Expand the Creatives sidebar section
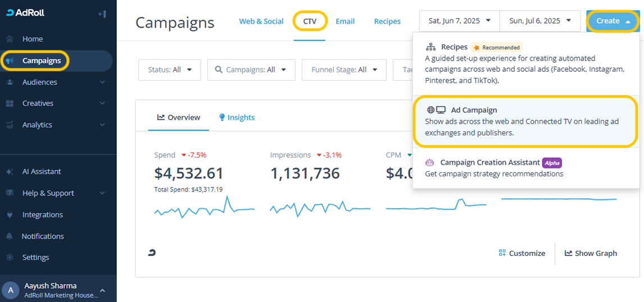This screenshot has width=644, height=302. [101, 103]
